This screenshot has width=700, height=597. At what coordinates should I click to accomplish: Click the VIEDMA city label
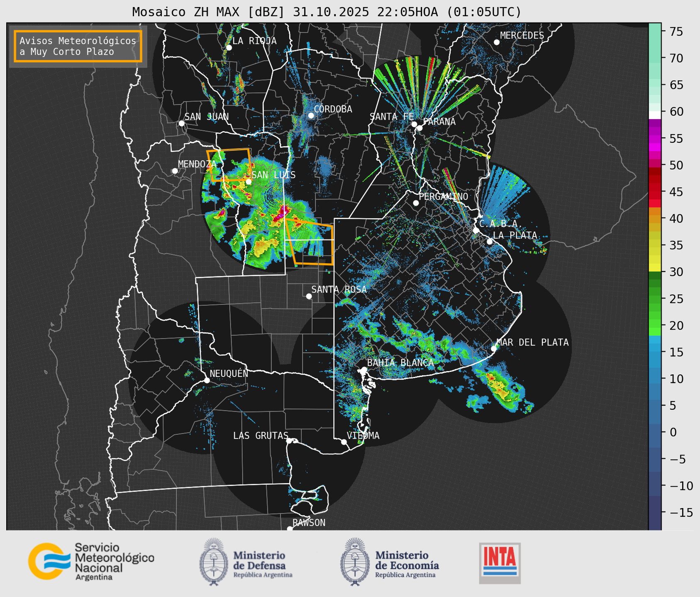(x=363, y=436)
